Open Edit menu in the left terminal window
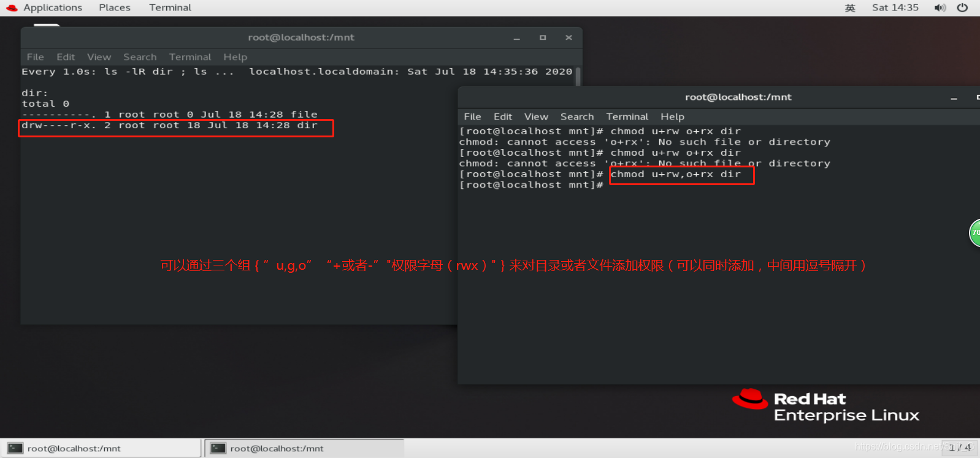The height and width of the screenshot is (458, 980). pos(66,57)
